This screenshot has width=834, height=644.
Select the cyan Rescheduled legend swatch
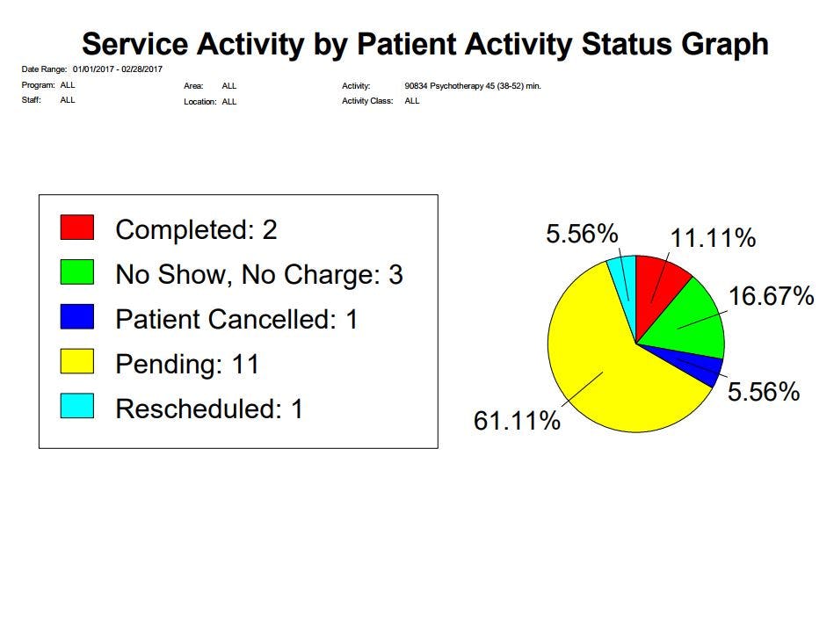click(x=76, y=407)
